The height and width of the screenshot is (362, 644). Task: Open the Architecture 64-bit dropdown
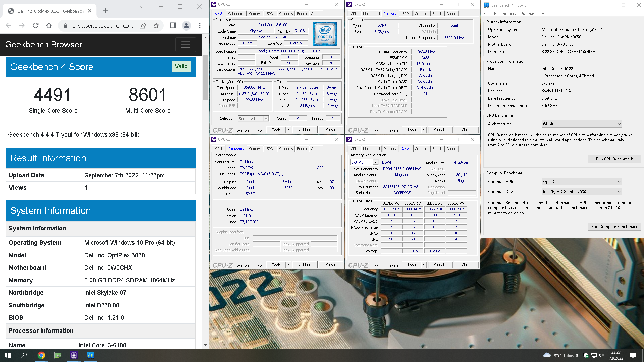point(582,124)
